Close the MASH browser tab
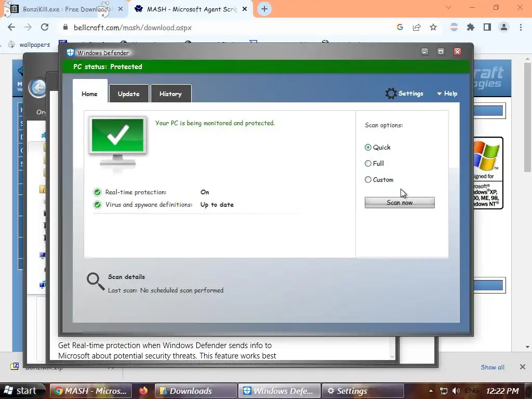Viewport: 532px width, 399px height. 245,9
